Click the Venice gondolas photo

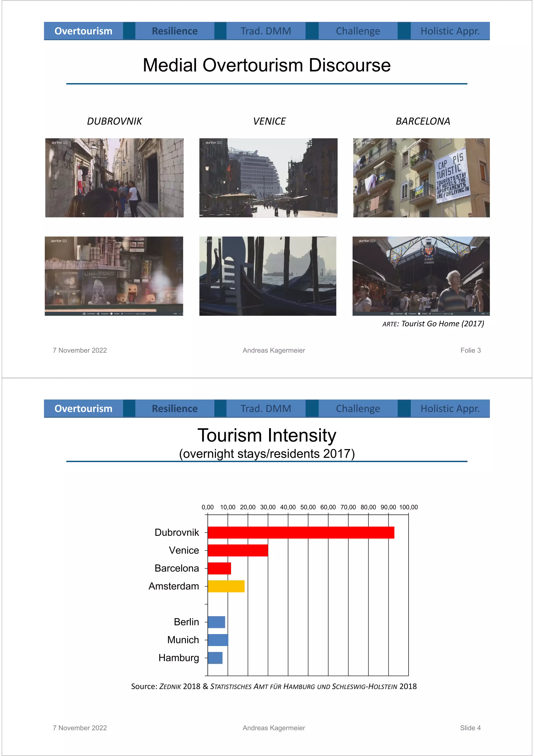point(268,276)
